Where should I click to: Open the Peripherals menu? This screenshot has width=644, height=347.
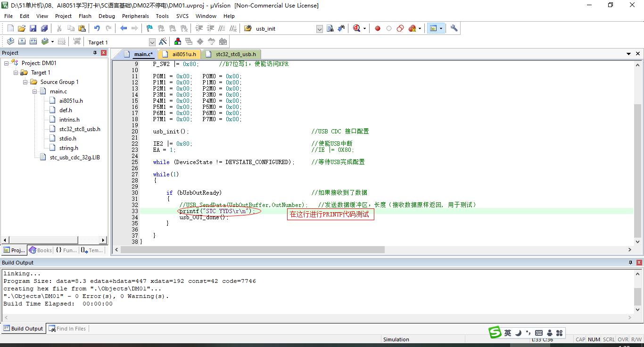[135, 16]
